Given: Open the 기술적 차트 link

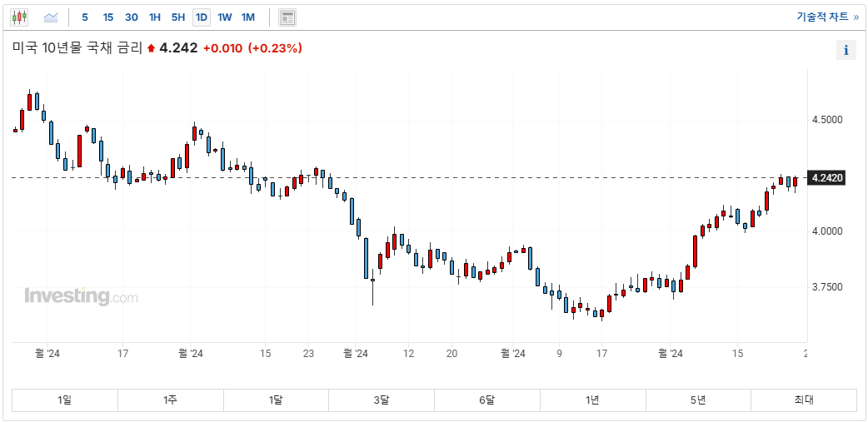Looking at the screenshot, I should tap(826, 17).
